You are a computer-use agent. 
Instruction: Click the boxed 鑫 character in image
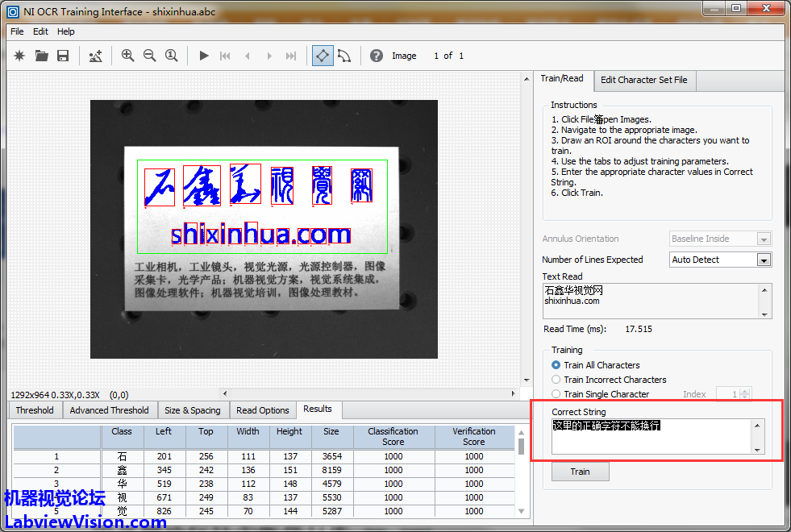[x=202, y=185]
